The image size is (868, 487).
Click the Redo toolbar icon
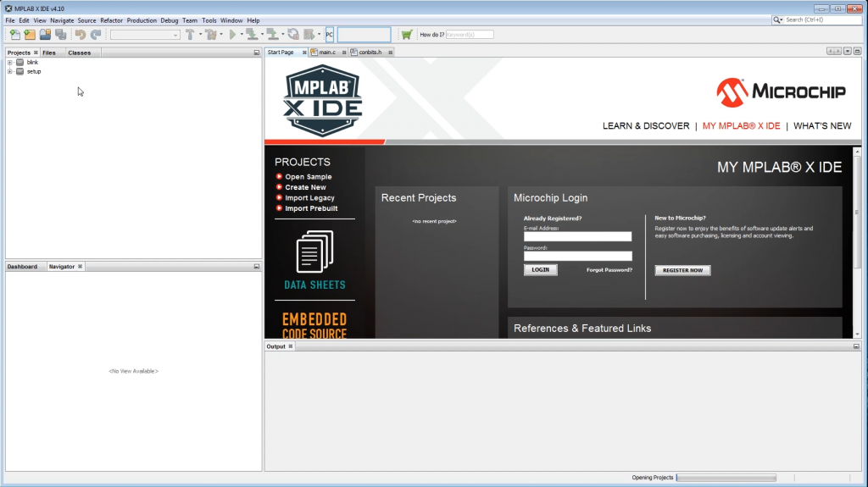(x=96, y=35)
